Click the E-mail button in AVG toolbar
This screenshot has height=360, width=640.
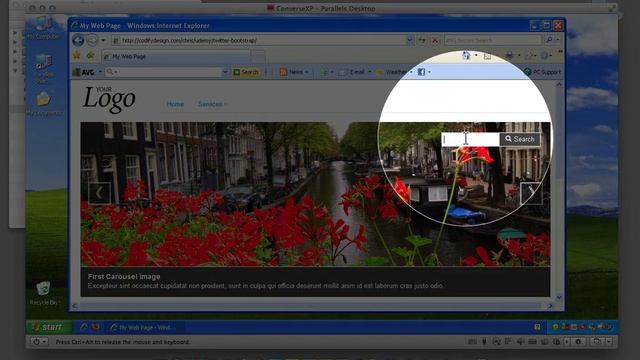pyautogui.click(x=352, y=72)
